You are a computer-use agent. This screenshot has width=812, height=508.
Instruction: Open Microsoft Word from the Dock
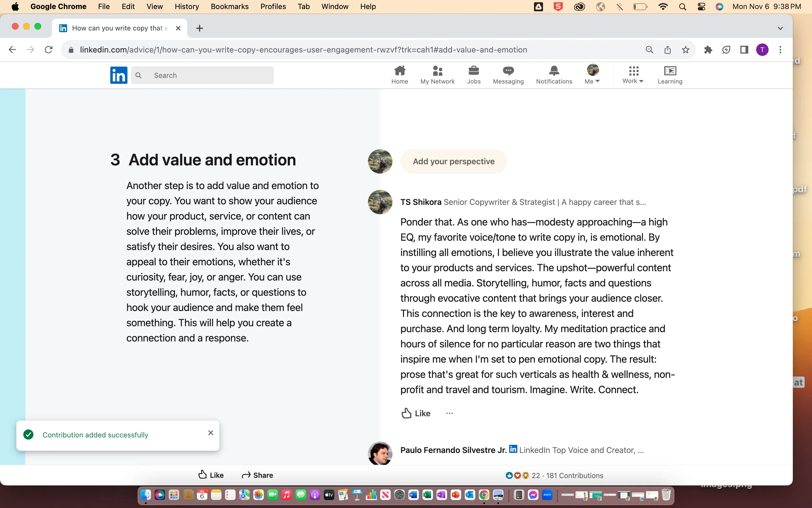[413, 495]
